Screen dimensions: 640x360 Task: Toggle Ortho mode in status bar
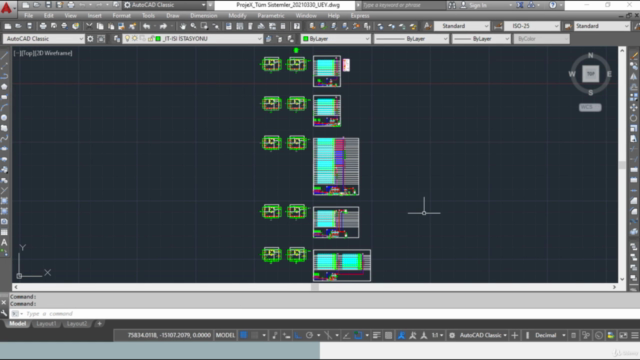298,335
